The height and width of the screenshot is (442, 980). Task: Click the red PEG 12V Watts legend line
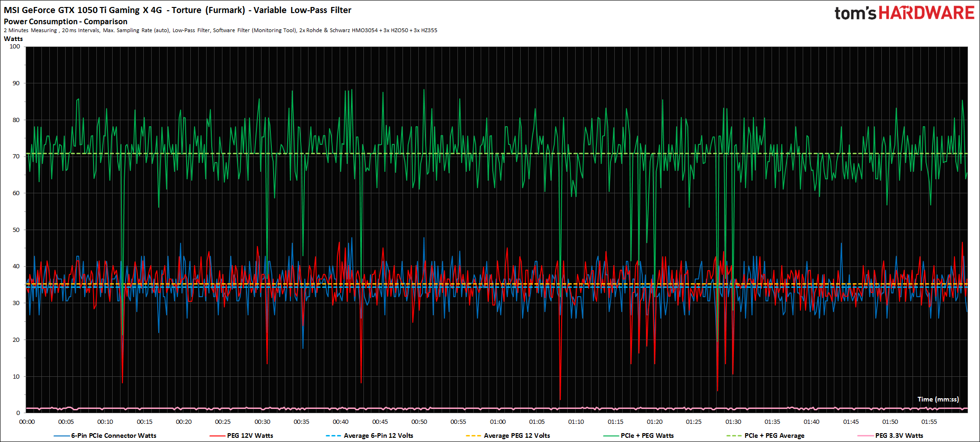click(217, 436)
